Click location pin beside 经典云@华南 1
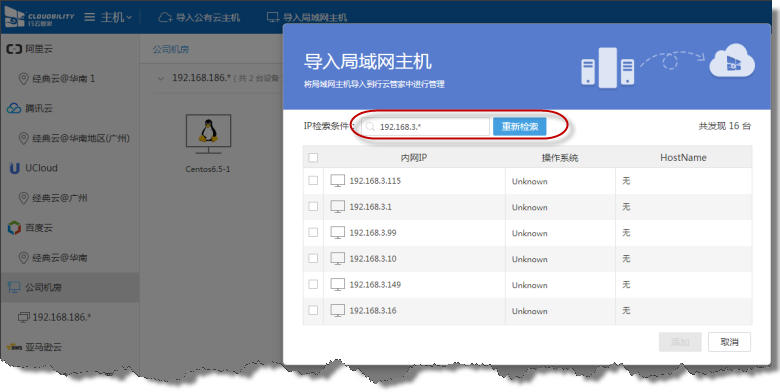 point(23,79)
